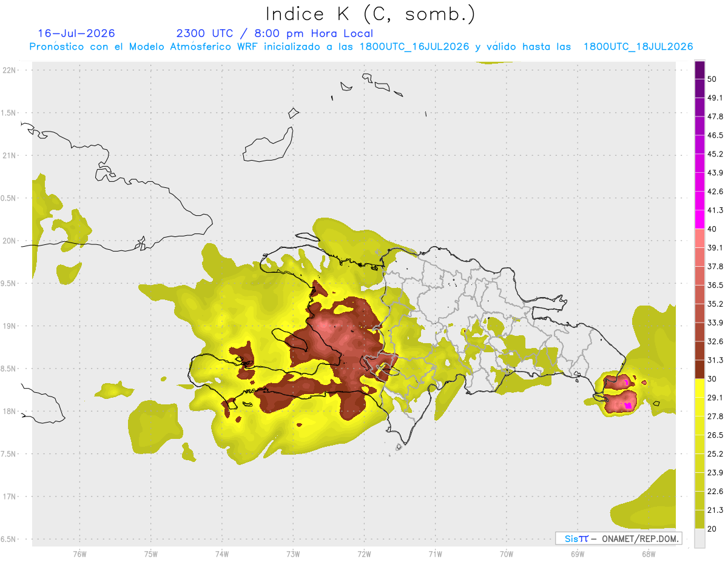Pick the bright magenta swatch between 40 and 41.3
Image resolution: width=728 pixels, height=562 pixels.
(x=700, y=219)
